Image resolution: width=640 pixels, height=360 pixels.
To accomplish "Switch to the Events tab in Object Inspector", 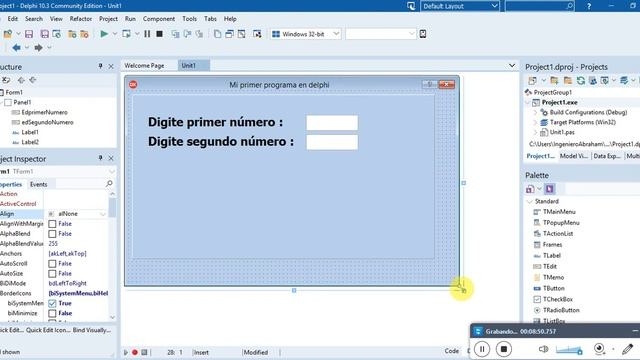I will tap(39, 184).
